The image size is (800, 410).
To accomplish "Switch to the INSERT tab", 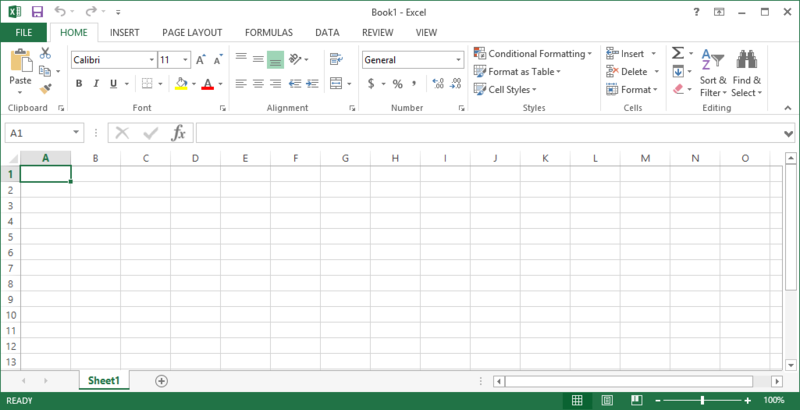I will tap(124, 33).
